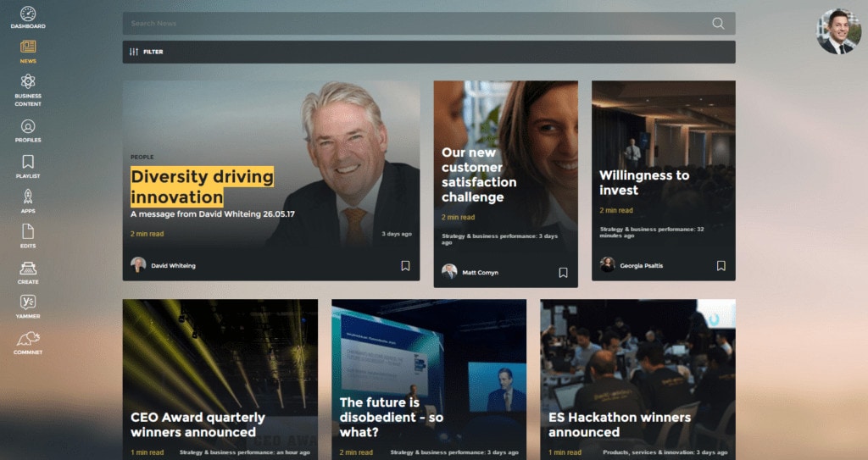Screen dimensions: 868x460
Task: Click the search magnifier icon
Action: [x=718, y=23]
